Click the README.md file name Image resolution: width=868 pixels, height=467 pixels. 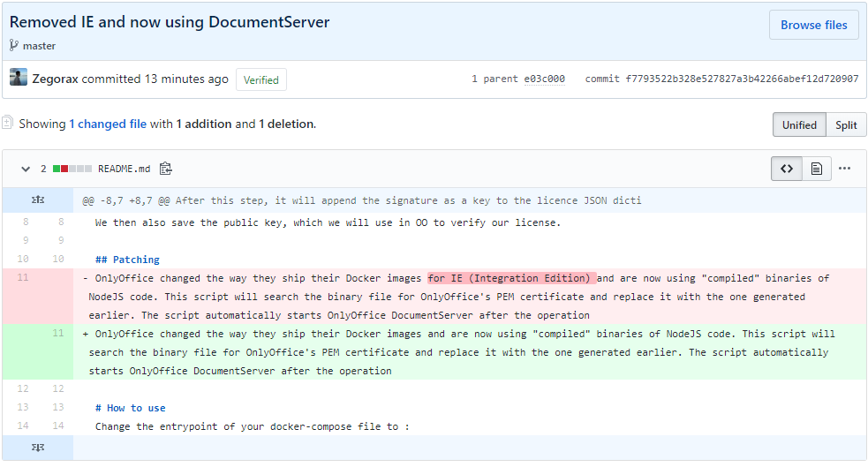(x=124, y=169)
